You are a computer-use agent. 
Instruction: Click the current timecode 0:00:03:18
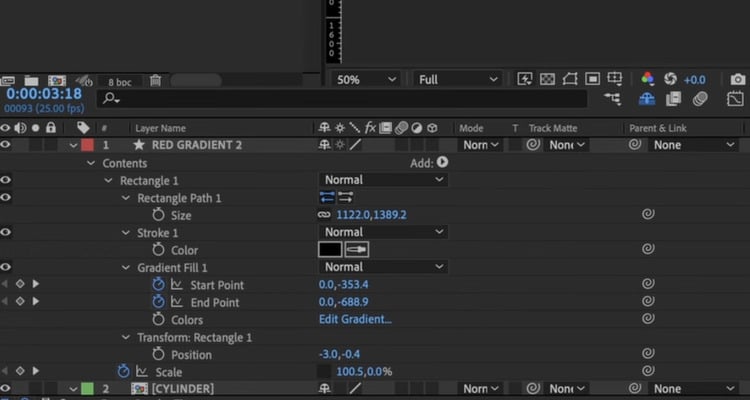[44, 93]
